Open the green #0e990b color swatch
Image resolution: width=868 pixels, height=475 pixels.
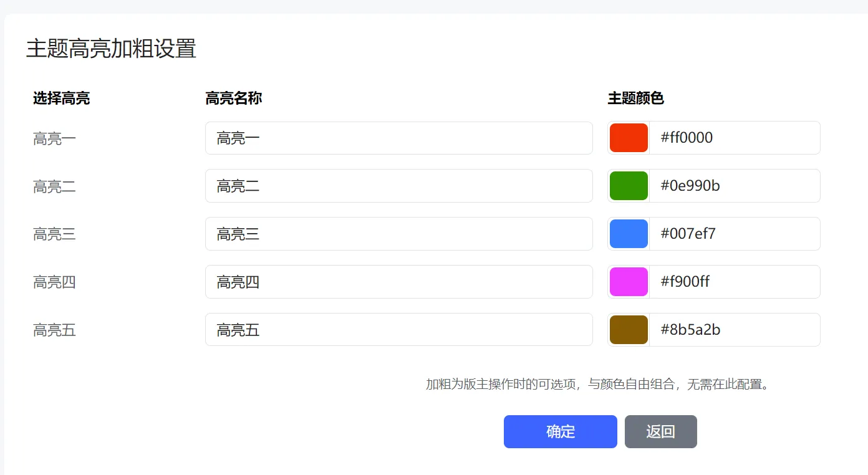coord(629,186)
